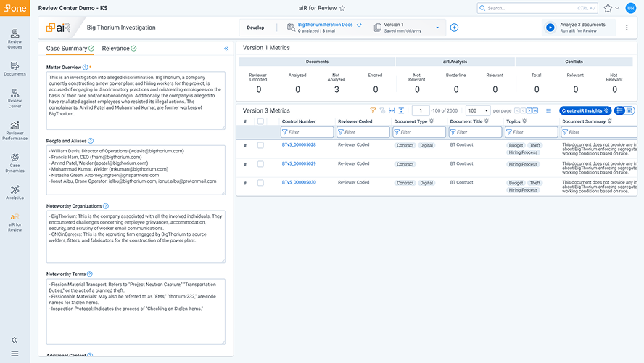This screenshot has width=644, height=363.
Task: Open document BTv5_000005028
Action: click(x=299, y=144)
